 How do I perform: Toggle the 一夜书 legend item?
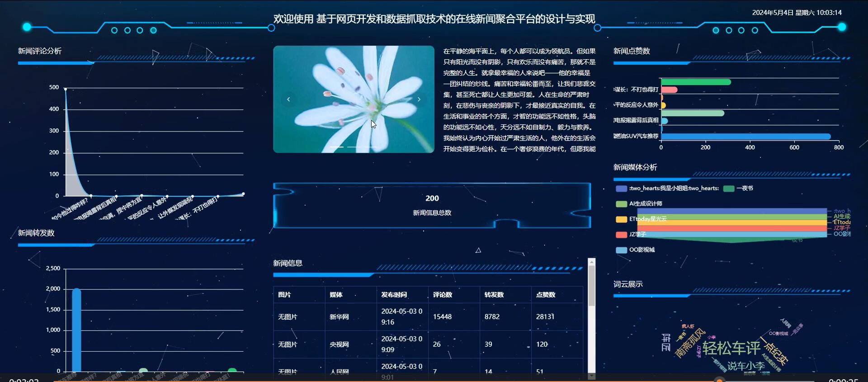pyautogui.click(x=738, y=189)
